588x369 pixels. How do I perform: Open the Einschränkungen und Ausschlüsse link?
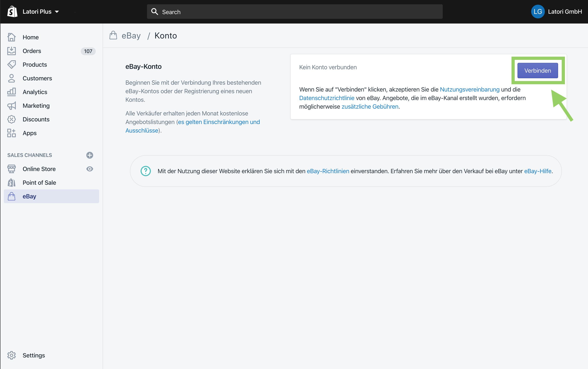193,126
